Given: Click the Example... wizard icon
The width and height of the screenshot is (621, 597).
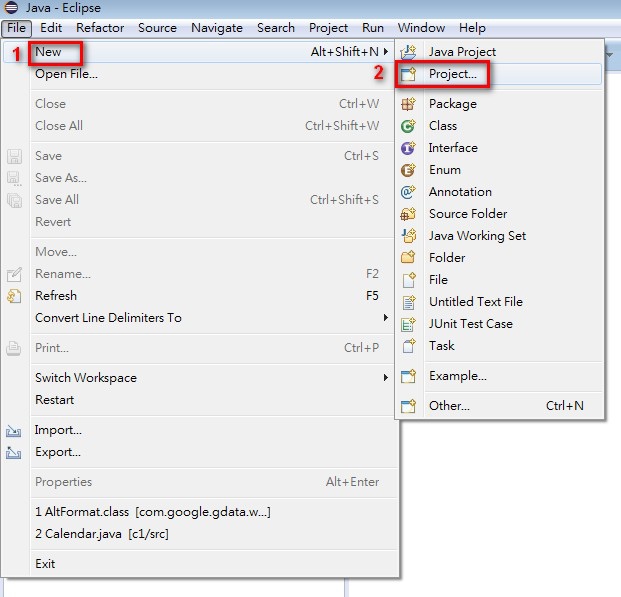Looking at the screenshot, I should pos(408,376).
